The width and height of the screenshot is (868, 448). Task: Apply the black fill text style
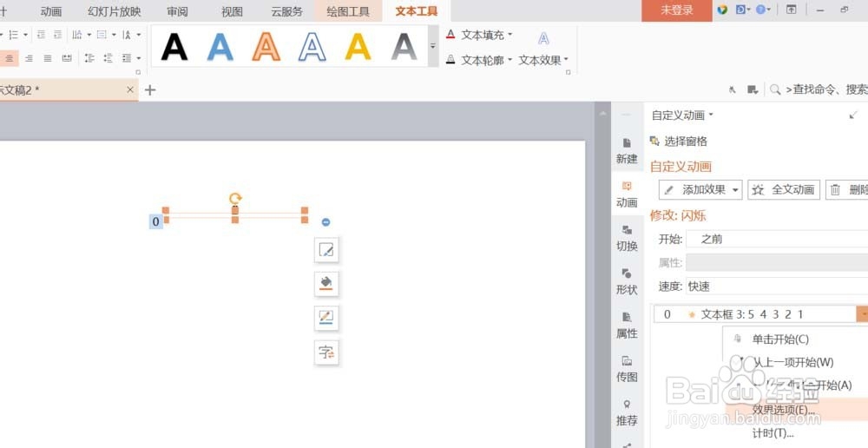pos(174,47)
